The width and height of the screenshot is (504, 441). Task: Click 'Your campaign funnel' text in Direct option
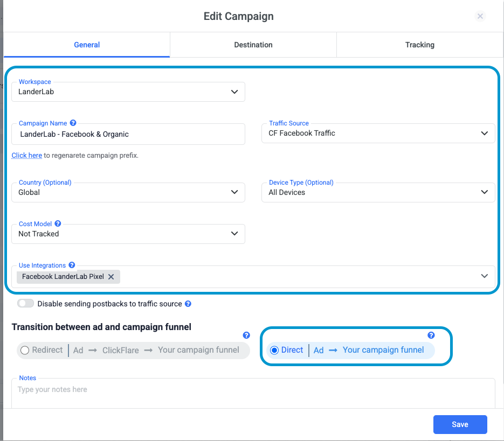point(383,350)
